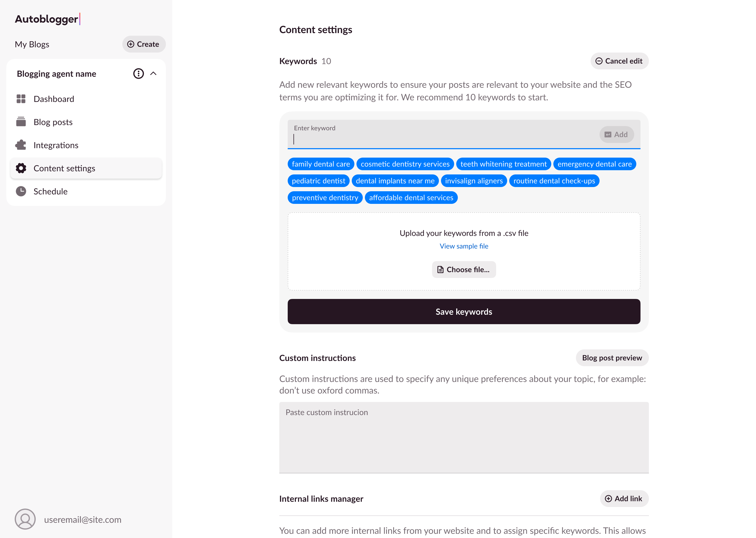Open the View sample file link
Image resolution: width=756 pixels, height=538 pixels.
pos(464,246)
